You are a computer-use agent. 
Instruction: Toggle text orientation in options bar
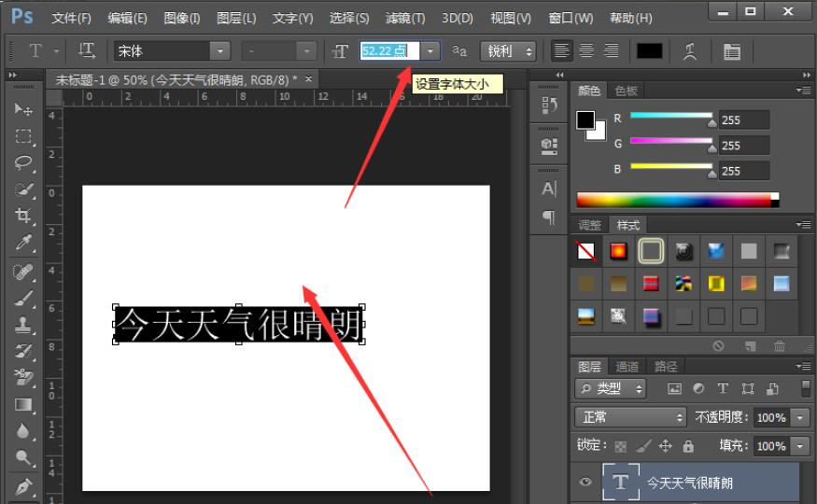(x=87, y=51)
